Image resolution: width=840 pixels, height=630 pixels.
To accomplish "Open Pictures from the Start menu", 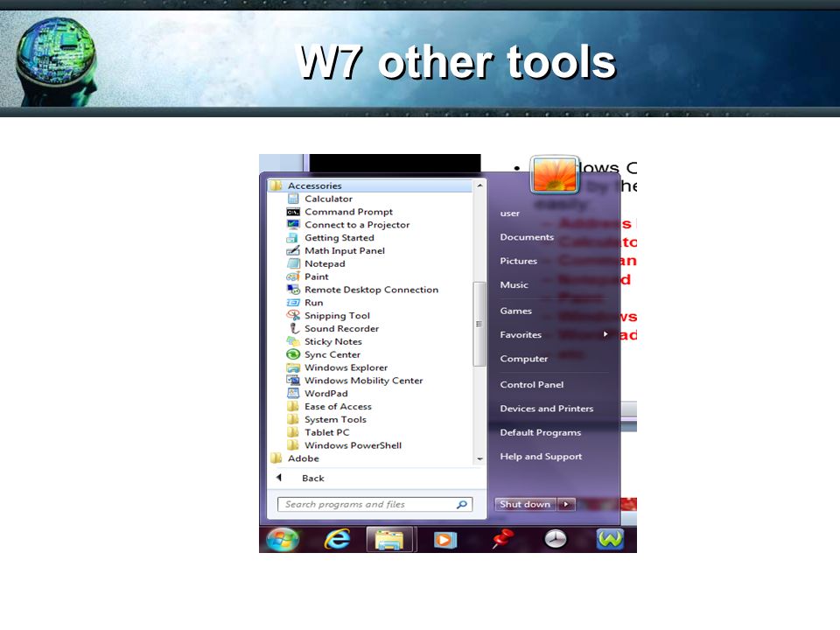I will click(x=518, y=261).
